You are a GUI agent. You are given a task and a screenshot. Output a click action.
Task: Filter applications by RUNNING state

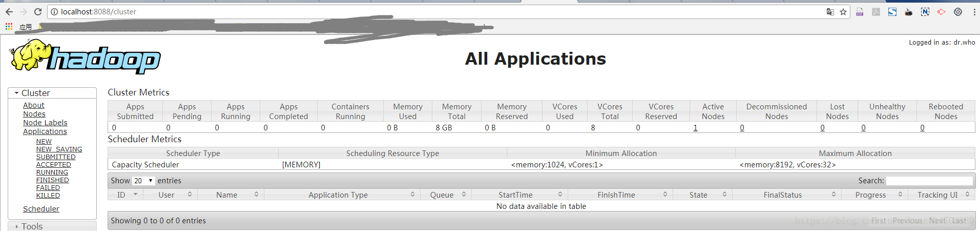[52, 172]
